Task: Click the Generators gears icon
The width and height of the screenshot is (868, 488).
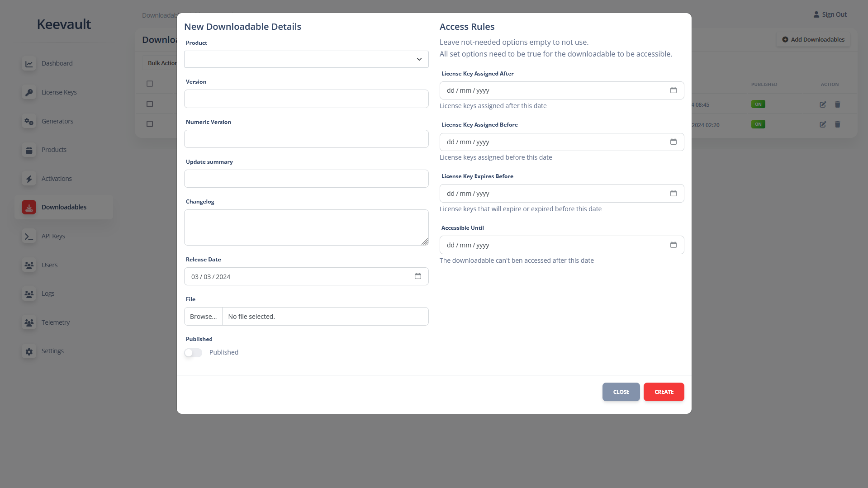Action: pyautogui.click(x=29, y=122)
